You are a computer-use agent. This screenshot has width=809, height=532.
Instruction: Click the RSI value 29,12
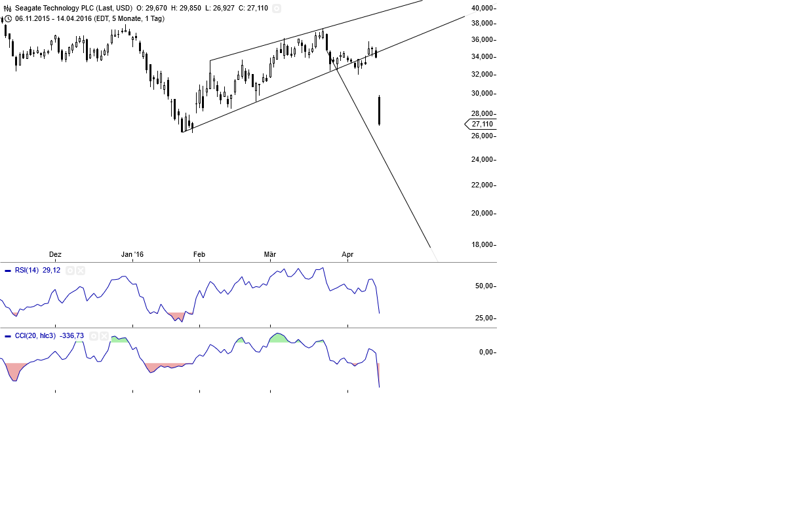[51, 270]
